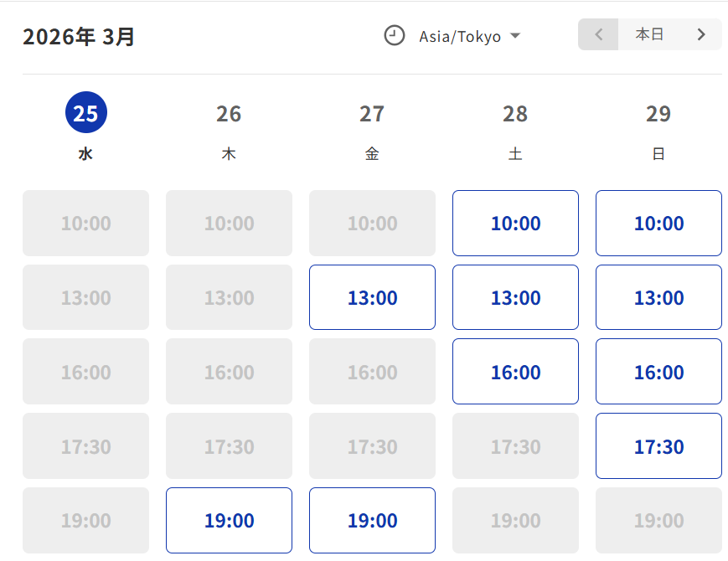Click the next week arrow
728x561 pixels.
[701, 34]
